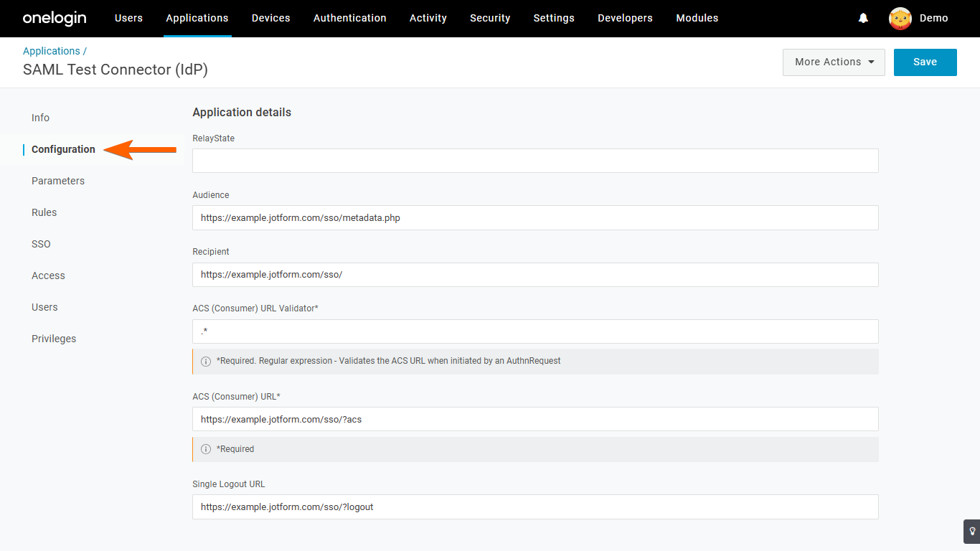The image size is (980, 551).
Task: Click the OneLogin logo
Action: tap(55, 19)
